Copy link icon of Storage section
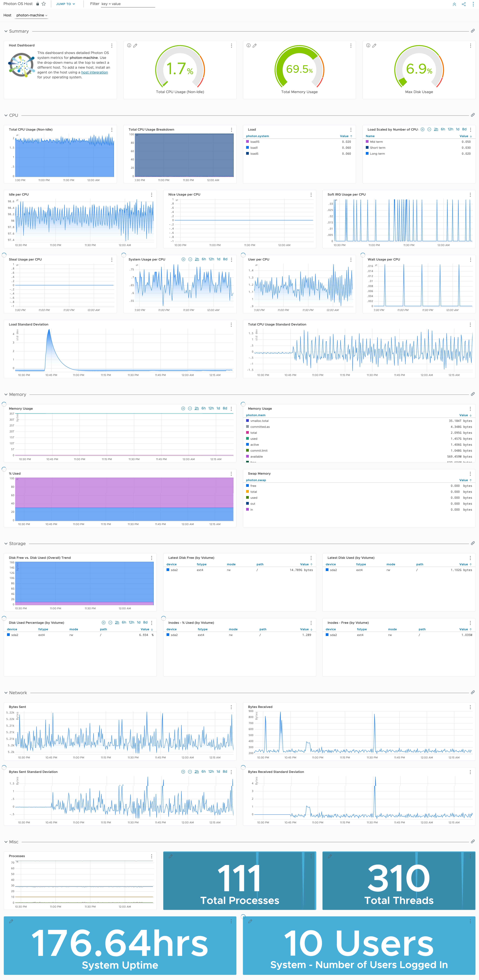 (x=473, y=543)
